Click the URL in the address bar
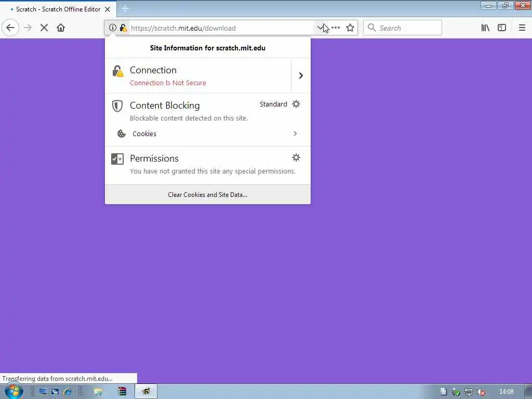Viewport: 532px width, 399px height. (183, 28)
